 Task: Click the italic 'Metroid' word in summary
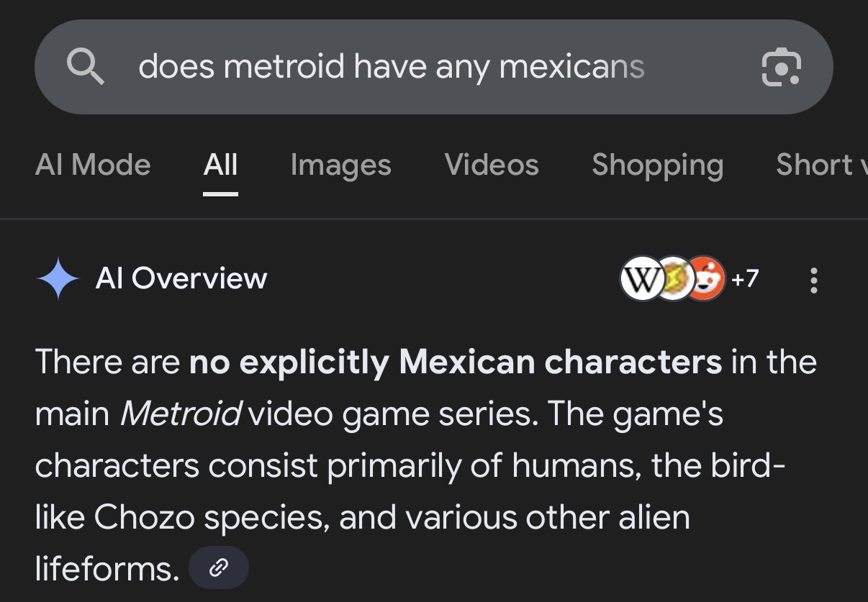point(180,414)
